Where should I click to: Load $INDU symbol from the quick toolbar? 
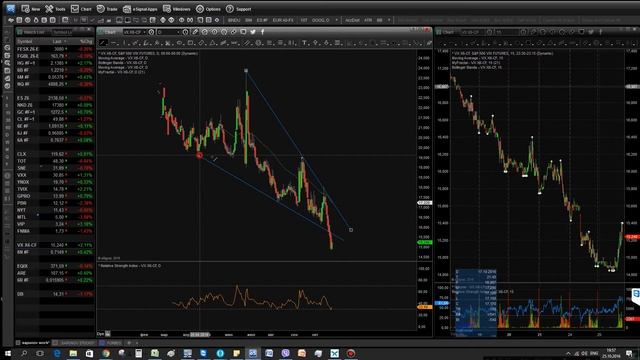(x=234, y=20)
